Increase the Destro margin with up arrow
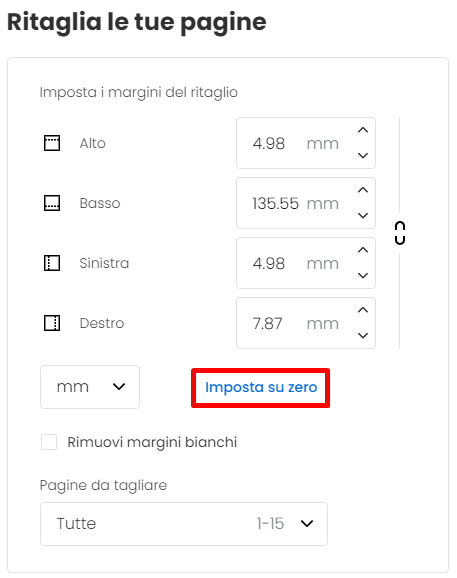 [363, 310]
